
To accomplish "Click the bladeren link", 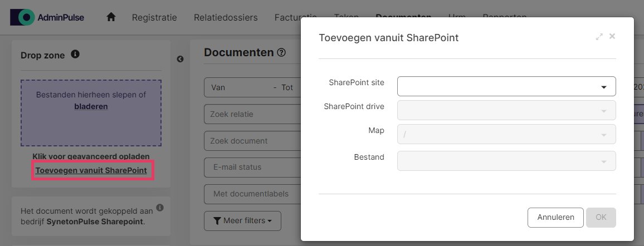I will [91, 107].
